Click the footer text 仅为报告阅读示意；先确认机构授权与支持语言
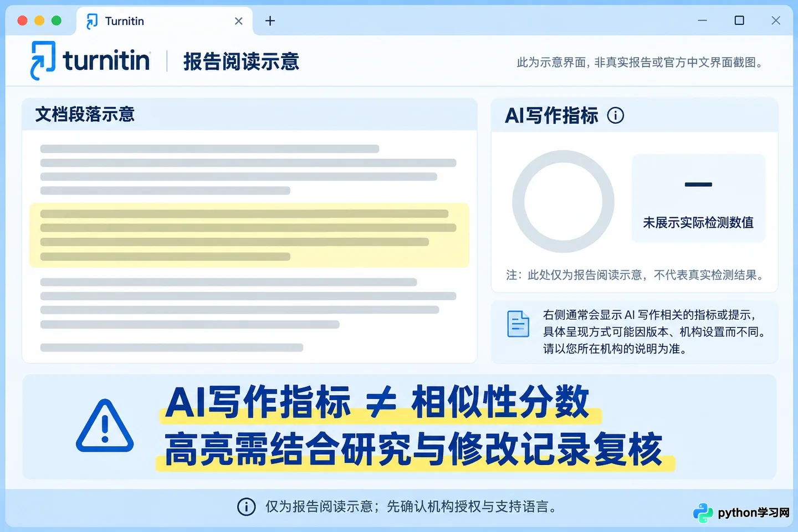Viewport: 798px width, 532px height. click(411, 507)
